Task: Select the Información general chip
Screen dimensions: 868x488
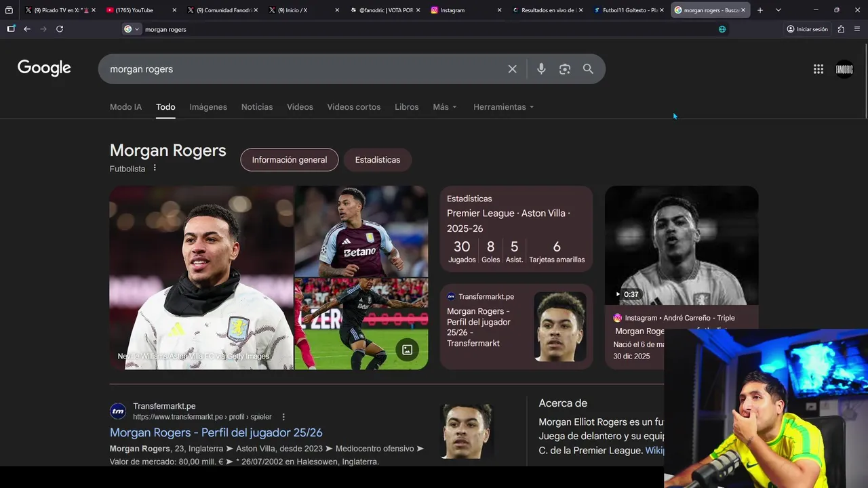Action: click(x=290, y=160)
